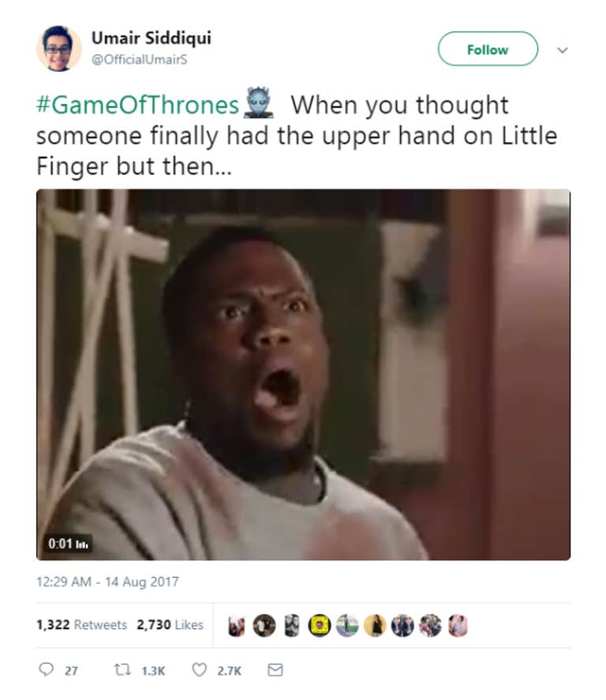View the 2,730 Likes list
606x700 pixels.
pos(170,624)
